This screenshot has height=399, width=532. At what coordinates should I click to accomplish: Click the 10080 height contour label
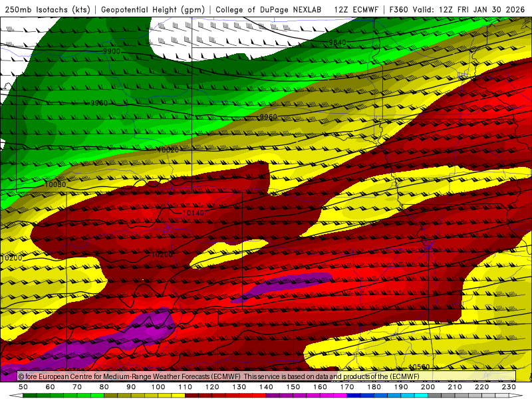tap(55, 185)
